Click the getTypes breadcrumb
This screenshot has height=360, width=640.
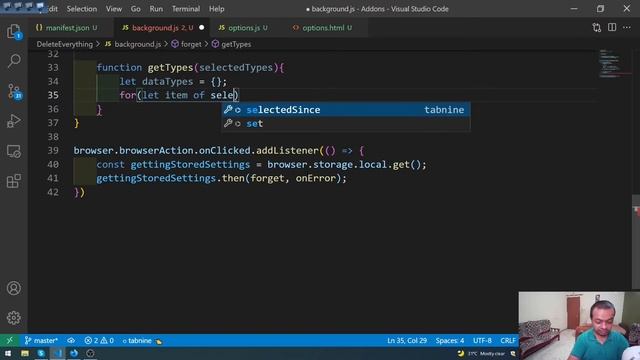pos(232,44)
